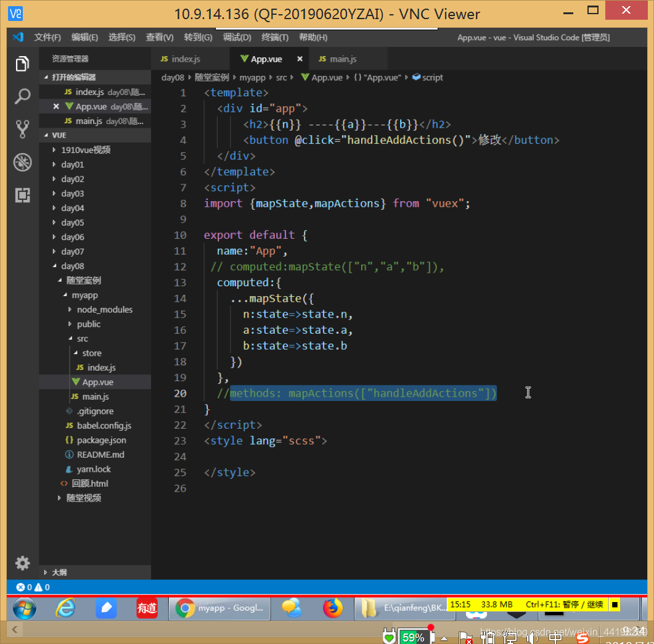Screen dimensions: 654x644
Task: Close the App.vue editor tab
Action: point(300,59)
